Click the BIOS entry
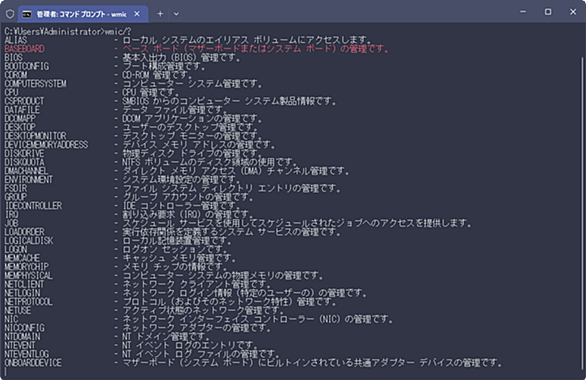 (x=13, y=58)
